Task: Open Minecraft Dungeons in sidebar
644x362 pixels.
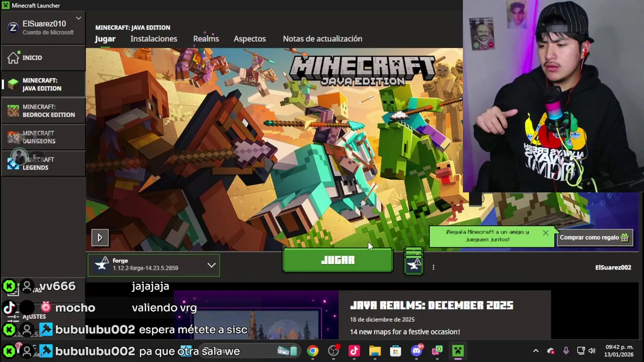Action: coord(43,137)
